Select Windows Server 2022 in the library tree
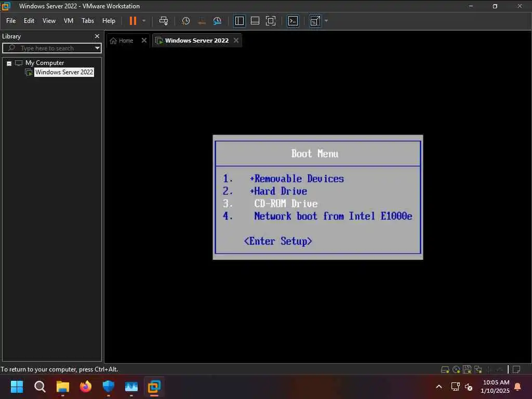This screenshot has height=399, width=532. pos(64,72)
